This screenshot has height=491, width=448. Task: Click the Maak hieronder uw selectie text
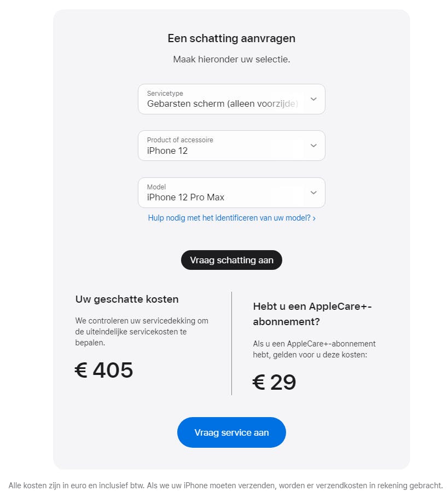[231, 59]
